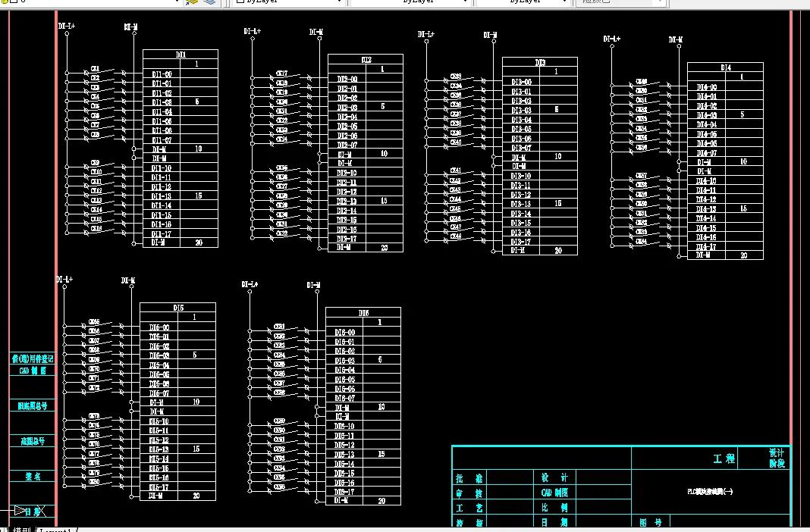The width and height of the screenshot is (810, 532).
Task: Click terminal label DI5-00
Action: [159, 327]
